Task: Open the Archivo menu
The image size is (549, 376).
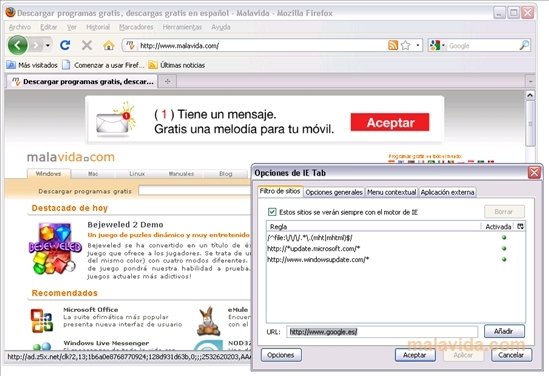Action: (x=20, y=27)
